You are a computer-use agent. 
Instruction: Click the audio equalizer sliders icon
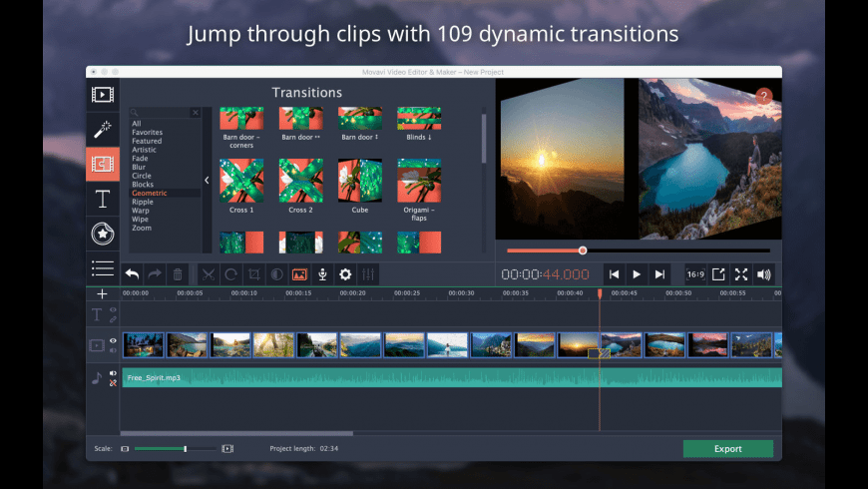[x=368, y=274]
